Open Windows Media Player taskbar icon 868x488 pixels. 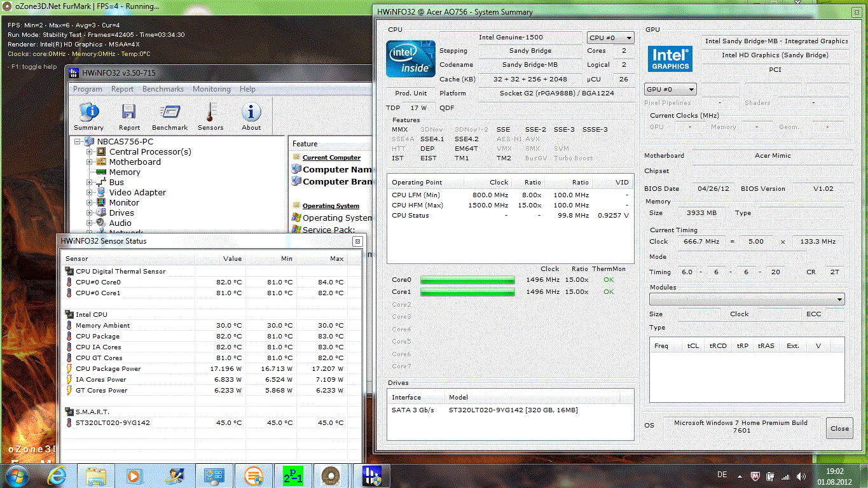[134, 475]
